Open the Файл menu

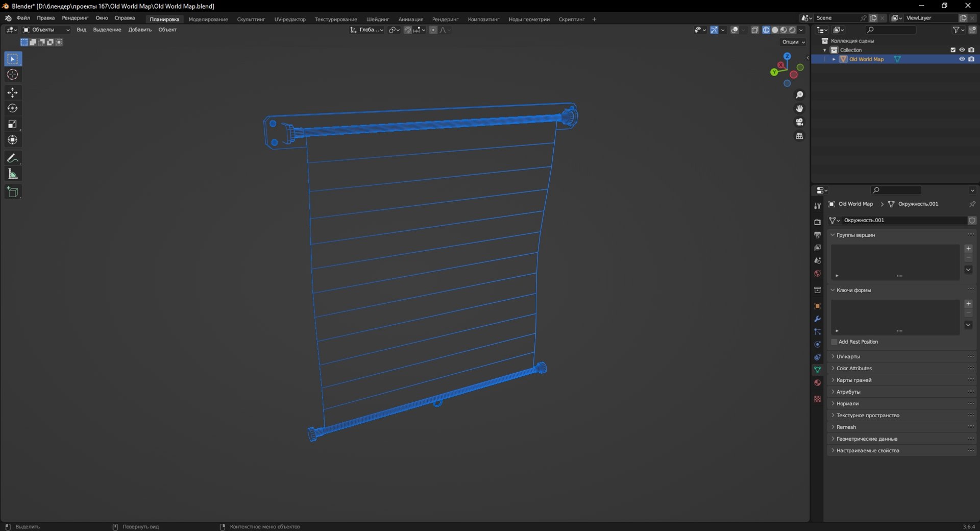tap(23, 18)
